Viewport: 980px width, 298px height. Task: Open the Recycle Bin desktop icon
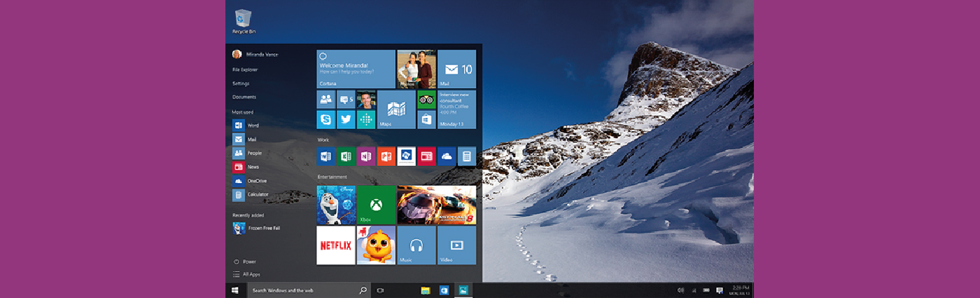243,21
